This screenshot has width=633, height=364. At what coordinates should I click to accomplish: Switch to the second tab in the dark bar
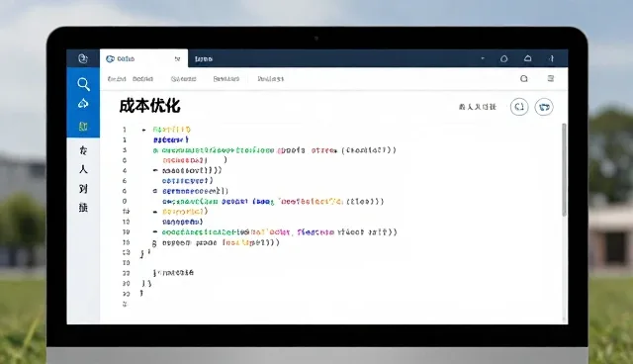click(204, 59)
